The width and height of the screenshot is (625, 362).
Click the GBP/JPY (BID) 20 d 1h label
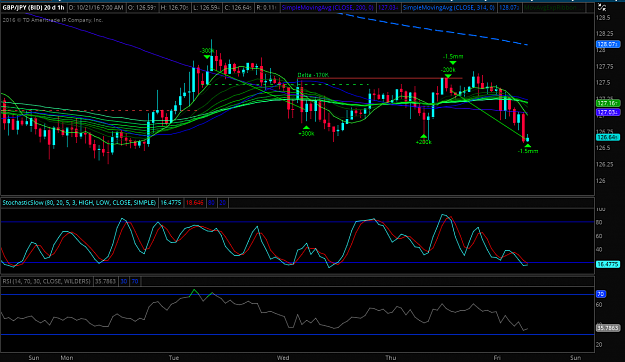pyautogui.click(x=33, y=8)
